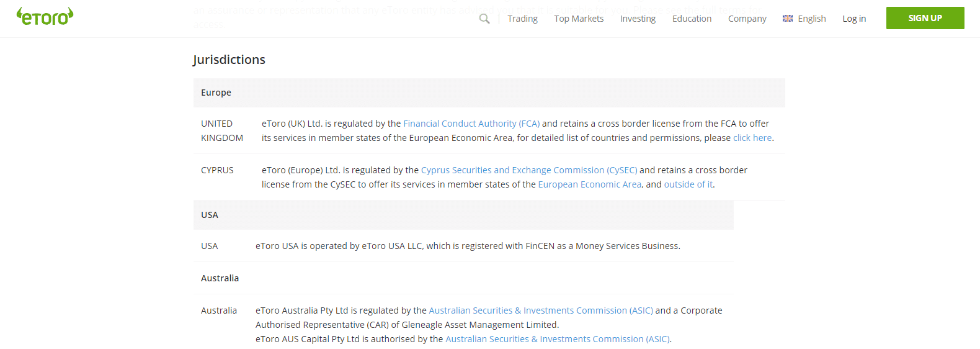Open the Investing menu

[x=638, y=19]
